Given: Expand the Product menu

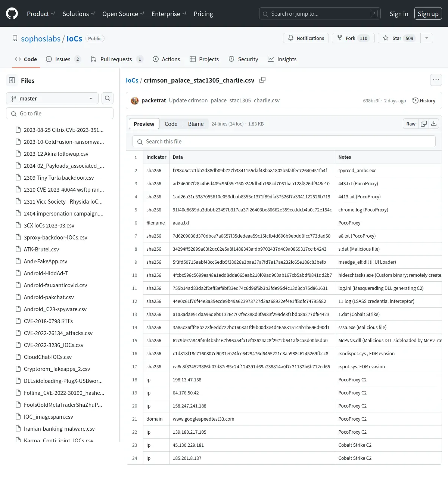Looking at the screenshot, I should (41, 14).
